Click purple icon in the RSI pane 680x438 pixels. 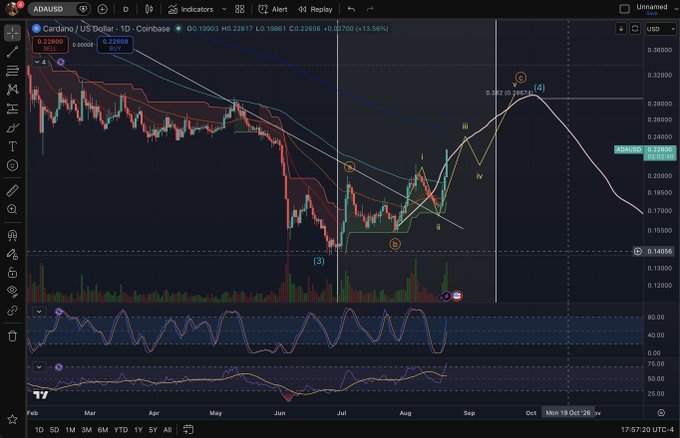tap(59, 367)
